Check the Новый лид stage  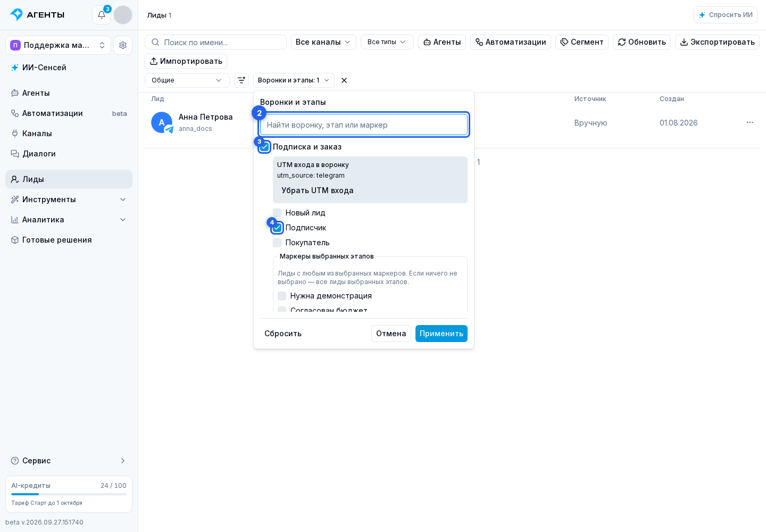(x=277, y=213)
